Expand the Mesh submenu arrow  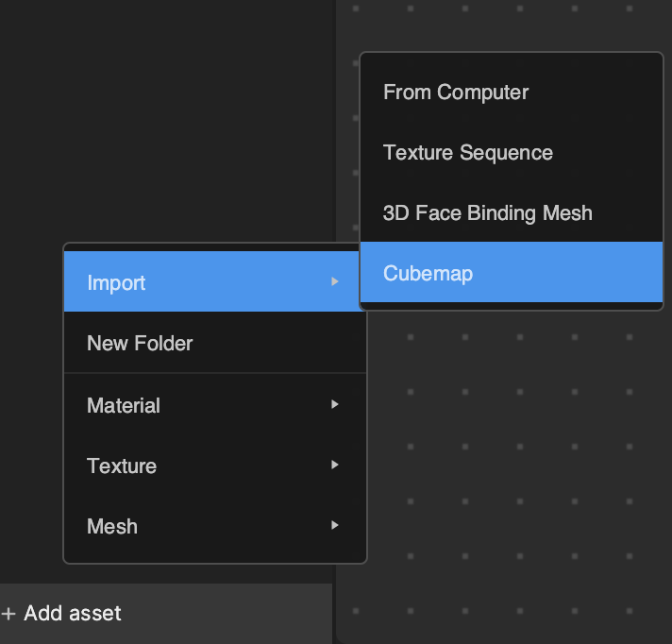(335, 525)
